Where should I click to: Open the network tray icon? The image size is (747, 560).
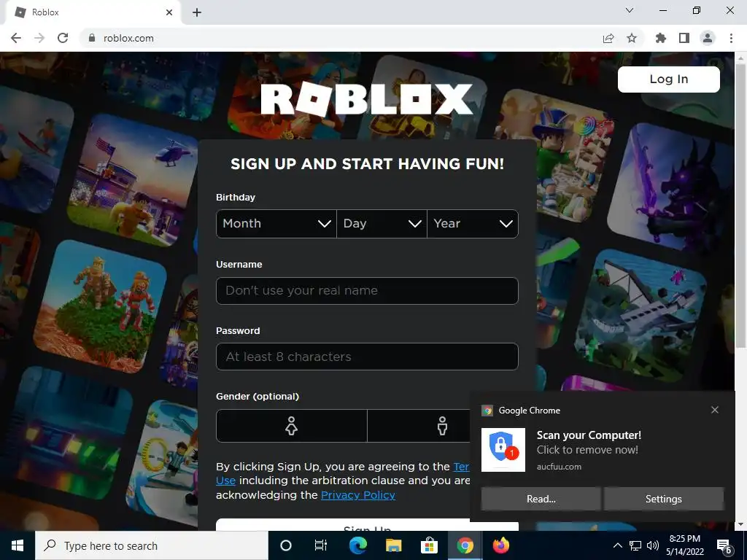[635, 545]
